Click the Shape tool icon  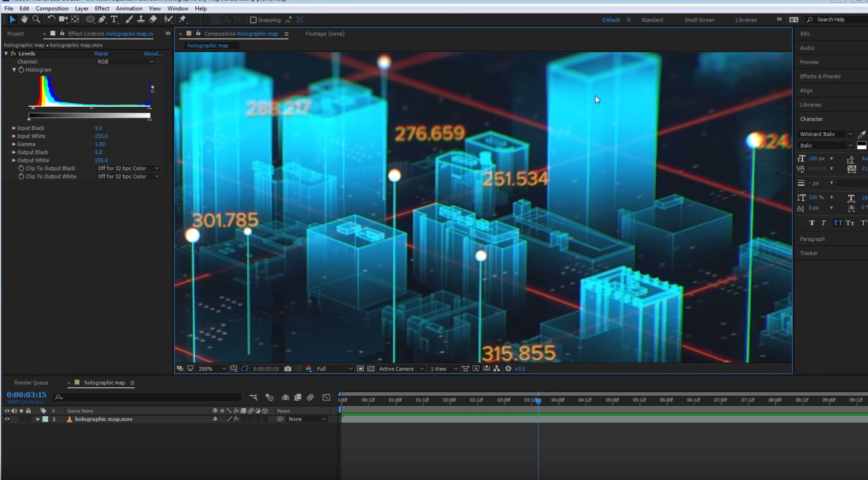click(x=89, y=19)
